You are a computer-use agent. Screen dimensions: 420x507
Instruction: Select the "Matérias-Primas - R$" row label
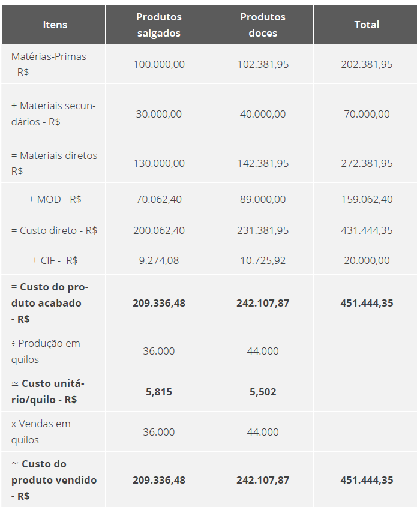(x=49, y=64)
